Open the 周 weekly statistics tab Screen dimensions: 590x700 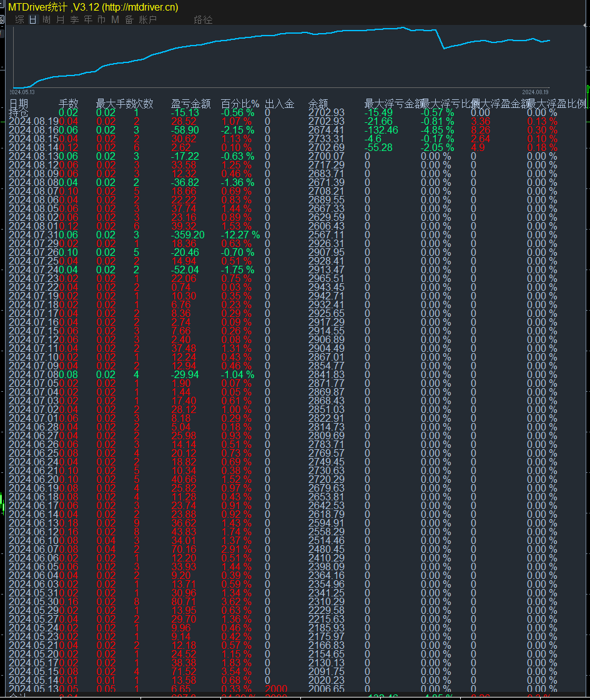click(46, 19)
